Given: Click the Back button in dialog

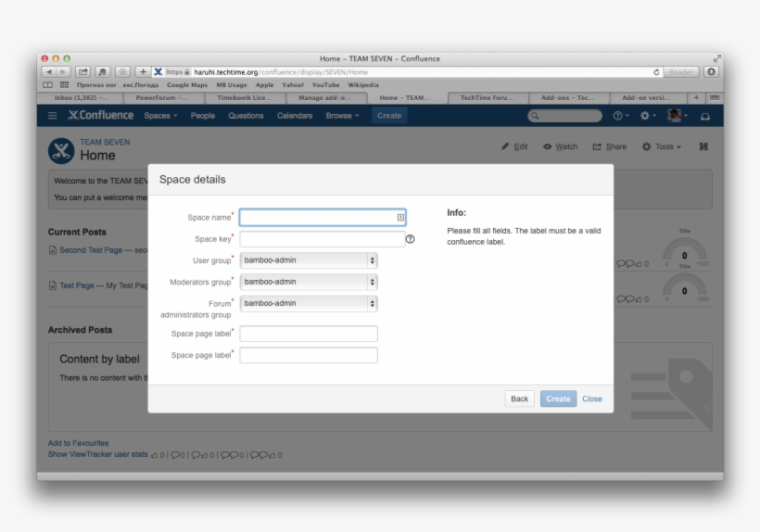Looking at the screenshot, I should coord(519,399).
